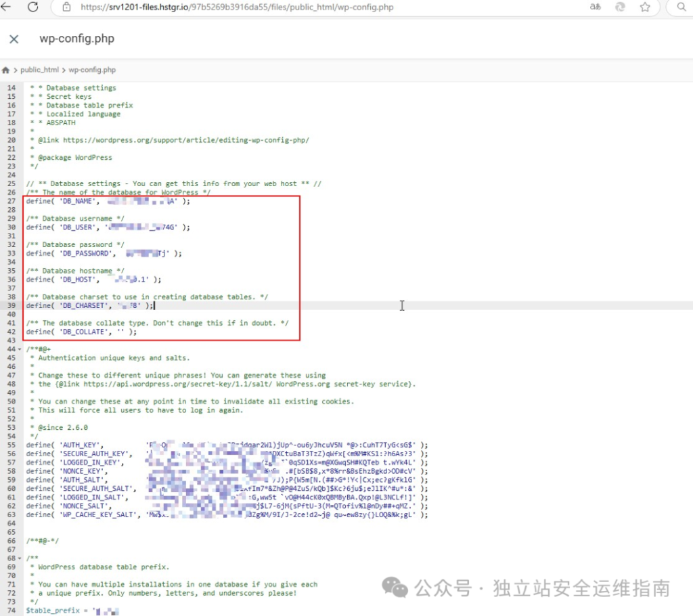The image size is (693, 616).
Task: Click the browser back arrow
Action: click(5, 7)
